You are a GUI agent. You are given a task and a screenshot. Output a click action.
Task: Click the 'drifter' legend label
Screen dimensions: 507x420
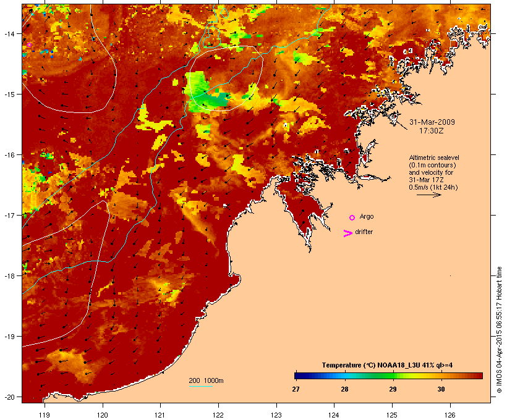pyautogui.click(x=364, y=232)
